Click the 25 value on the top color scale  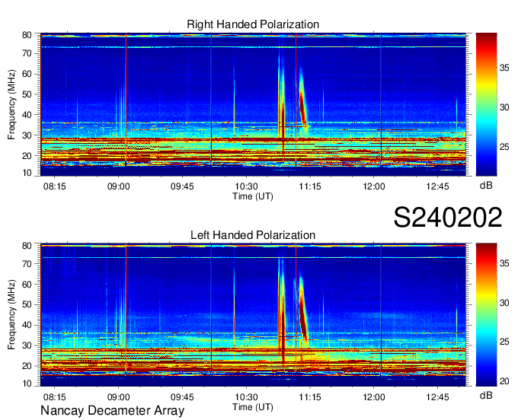(x=504, y=147)
